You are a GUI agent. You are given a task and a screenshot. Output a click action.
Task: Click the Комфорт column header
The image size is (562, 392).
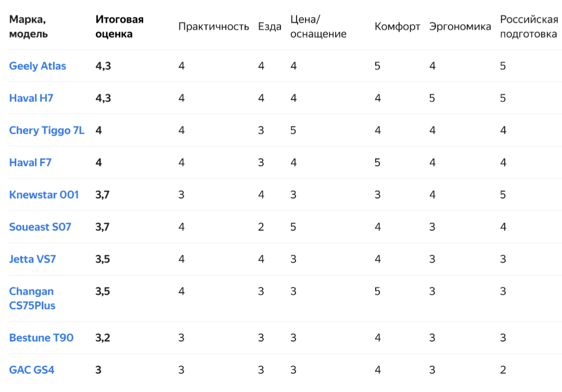pyautogui.click(x=398, y=27)
